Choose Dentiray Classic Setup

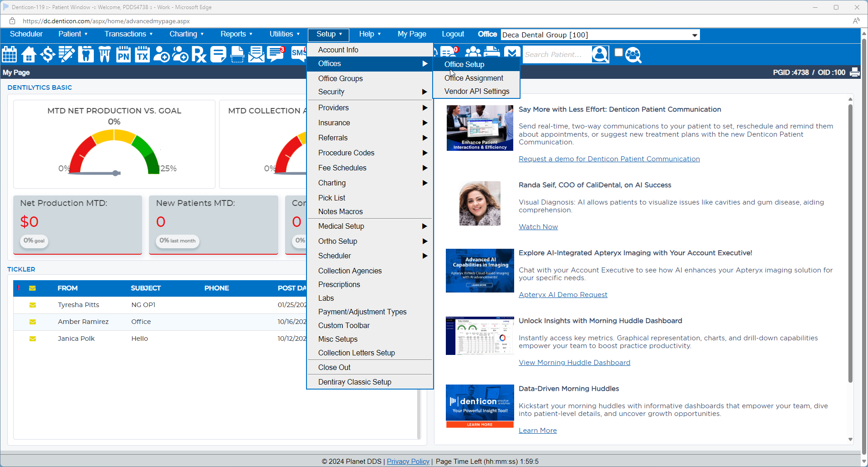(x=370, y=382)
